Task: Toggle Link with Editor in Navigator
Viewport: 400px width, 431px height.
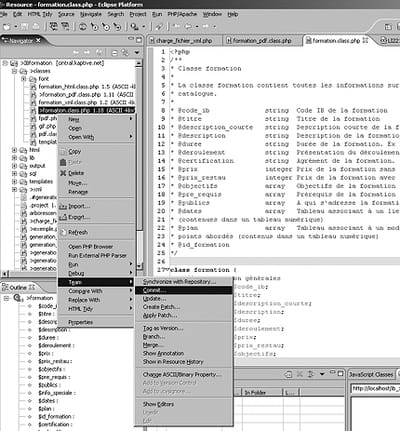Action: coord(125,53)
